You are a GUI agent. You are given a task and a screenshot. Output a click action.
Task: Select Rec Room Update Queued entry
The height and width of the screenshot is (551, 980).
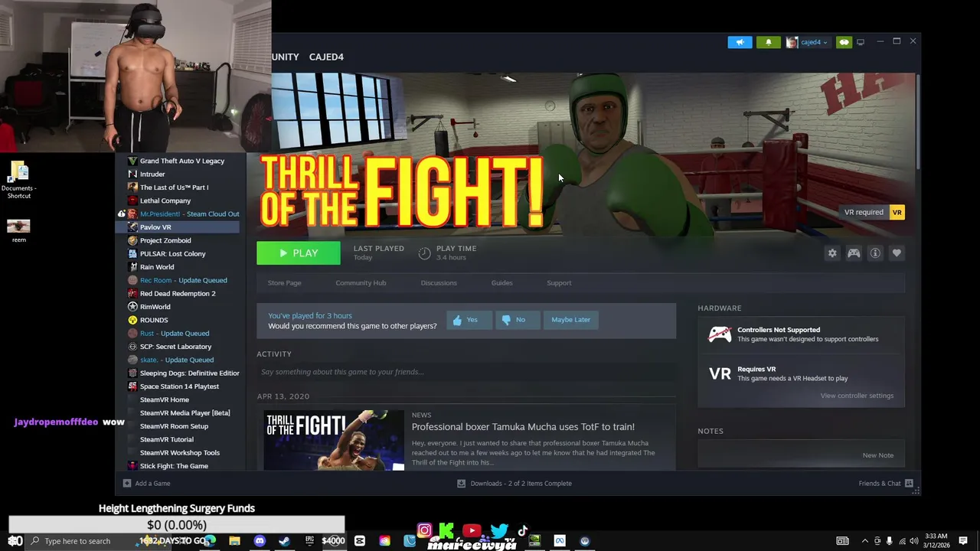183,280
